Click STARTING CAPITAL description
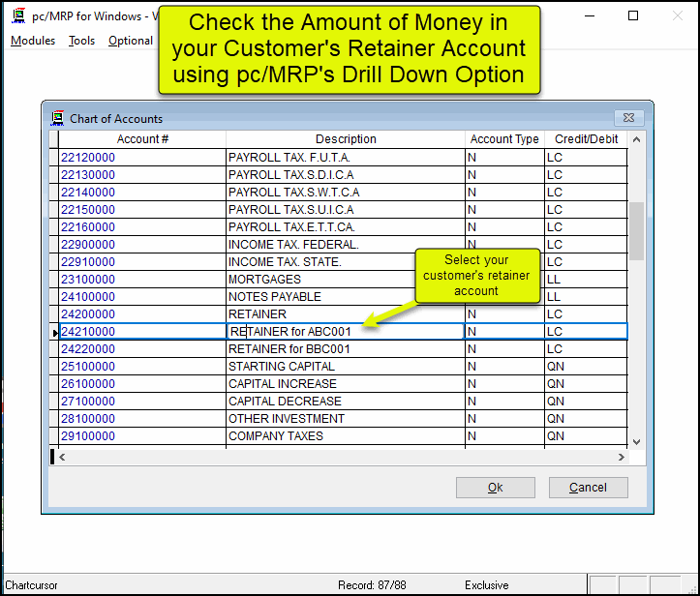 tap(345, 367)
